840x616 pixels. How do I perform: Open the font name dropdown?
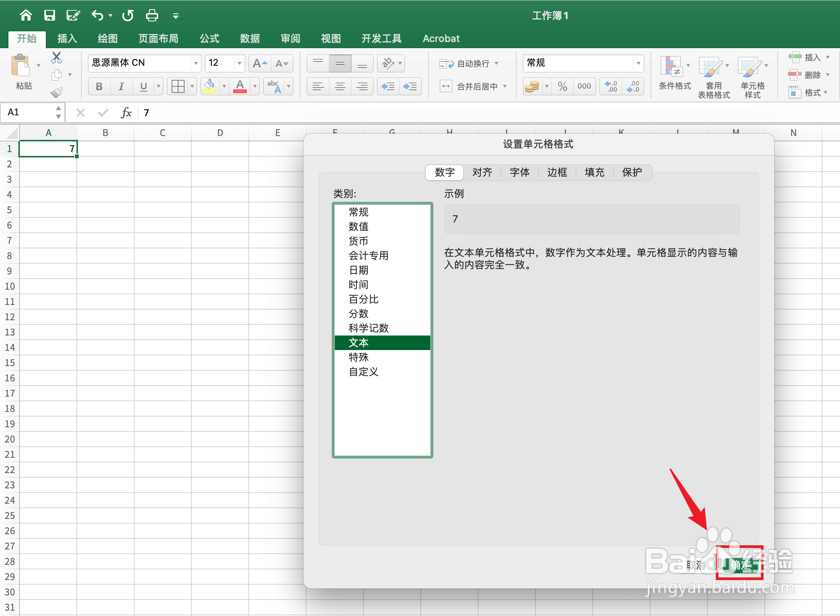[196, 63]
